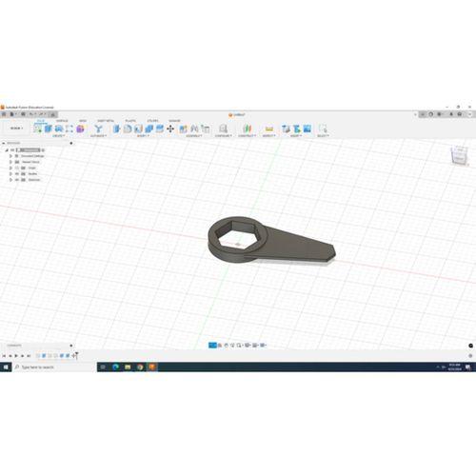The height and width of the screenshot is (476, 476).
Task: Expand the Document Settings node
Action: [10, 156]
